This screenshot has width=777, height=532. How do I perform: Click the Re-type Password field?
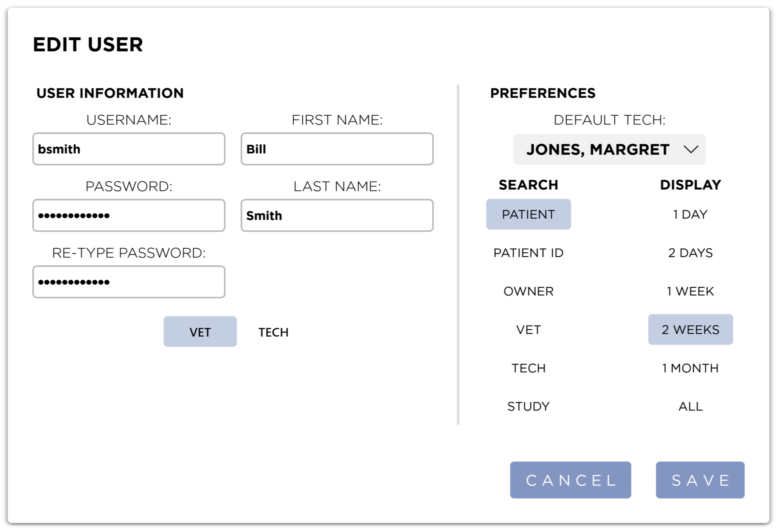pos(129,282)
